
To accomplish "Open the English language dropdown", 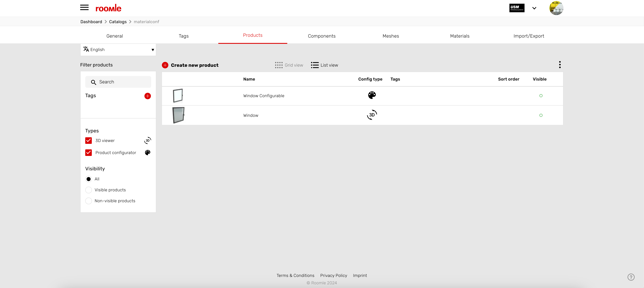I will click(118, 50).
